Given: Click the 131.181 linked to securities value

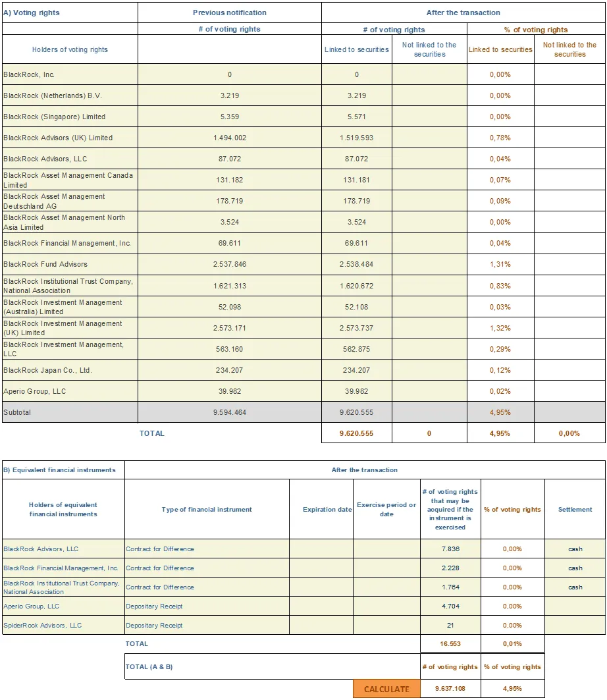Looking at the screenshot, I should point(357,180).
